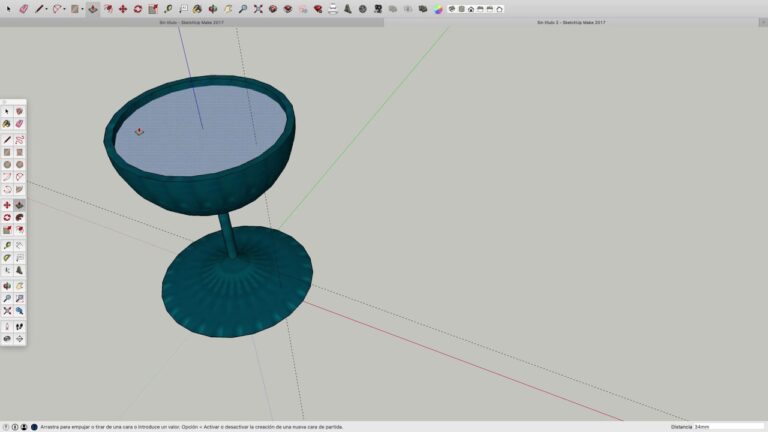Activate the Push/Pull tool in top toolbar
The width and height of the screenshot is (768, 432).
point(92,9)
